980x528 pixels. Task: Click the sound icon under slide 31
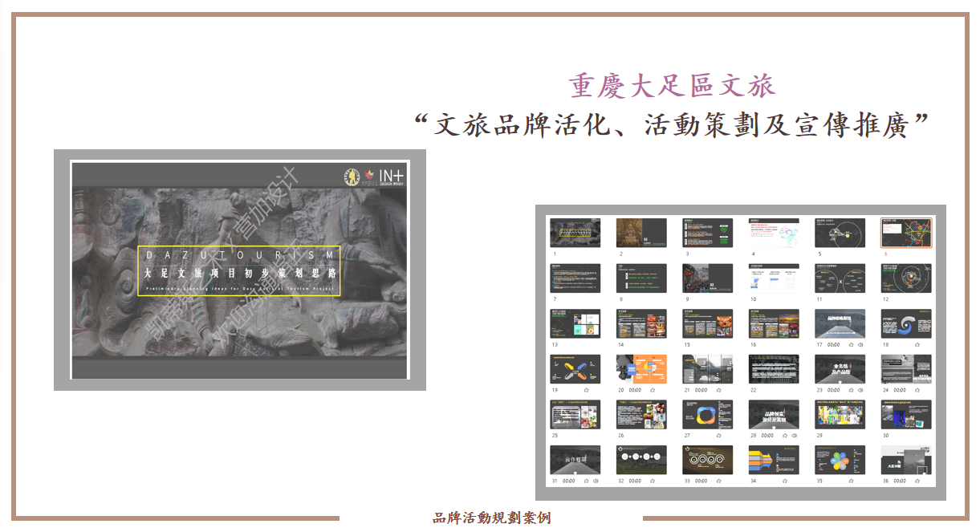(596, 481)
